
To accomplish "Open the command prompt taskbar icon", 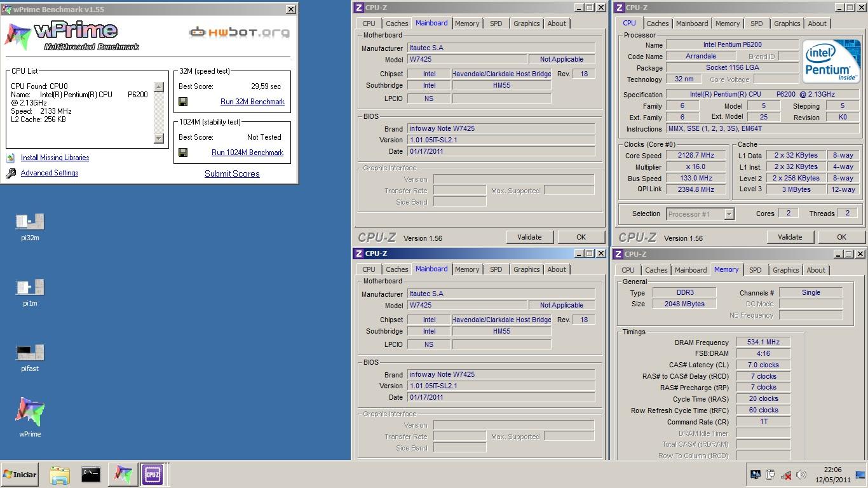I will pos(91,475).
